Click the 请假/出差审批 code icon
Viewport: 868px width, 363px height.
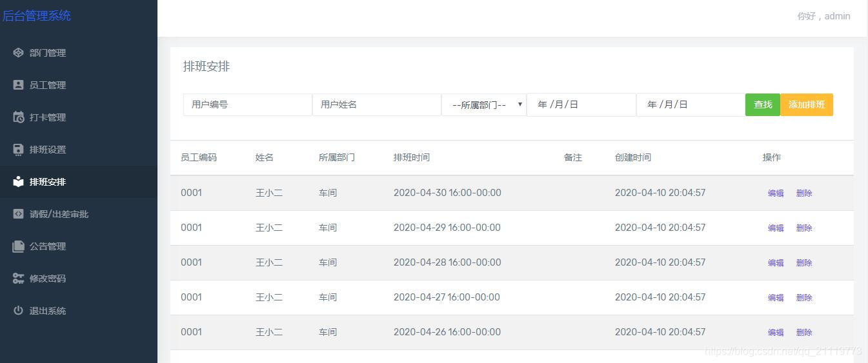pos(18,214)
